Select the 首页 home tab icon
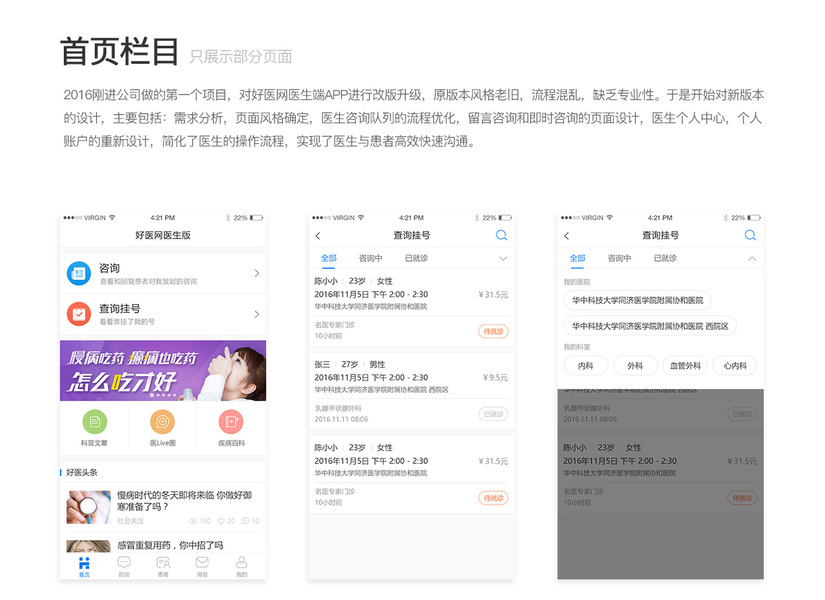The height and width of the screenshot is (600, 825). [x=84, y=563]
